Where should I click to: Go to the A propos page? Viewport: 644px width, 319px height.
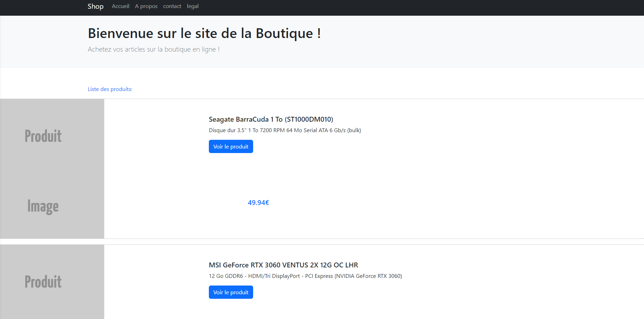click(x=146, y=6)
